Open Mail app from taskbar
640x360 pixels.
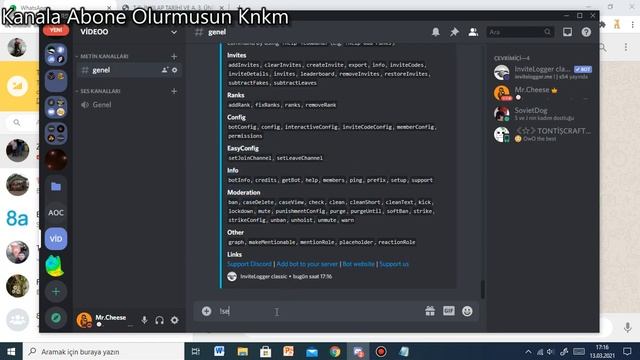pos(312,351)
